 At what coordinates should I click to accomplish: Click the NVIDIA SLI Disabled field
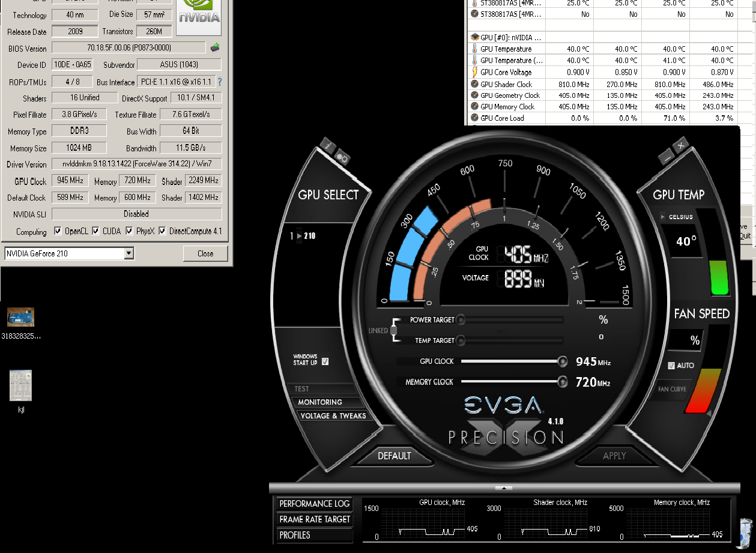pos(136,214)
